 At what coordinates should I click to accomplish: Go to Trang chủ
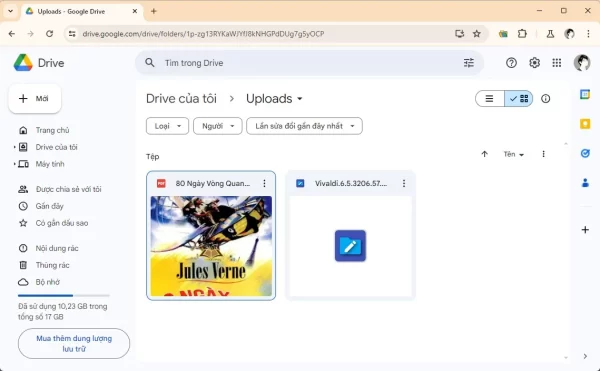point(52,130)
